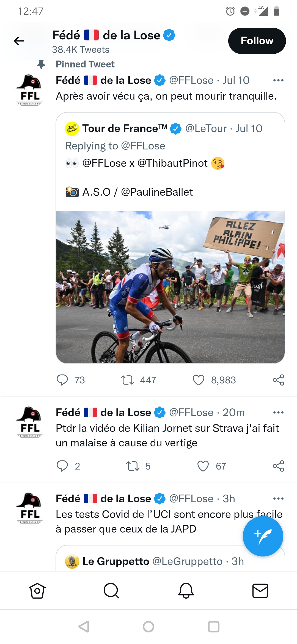Reply to the pinned tweet
This screenshot has width=297, height=644.
(x=62, y=380)
